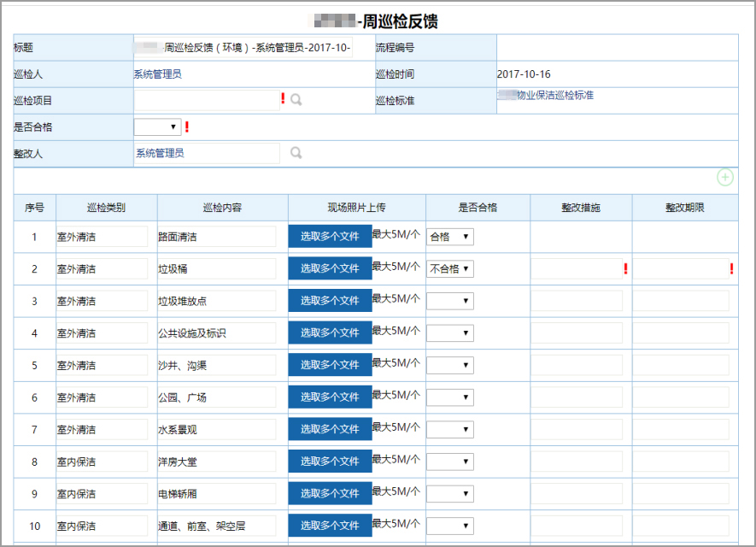
Task: Open the 是否合格 dropdown in the header form
Action: coord(157,126)
